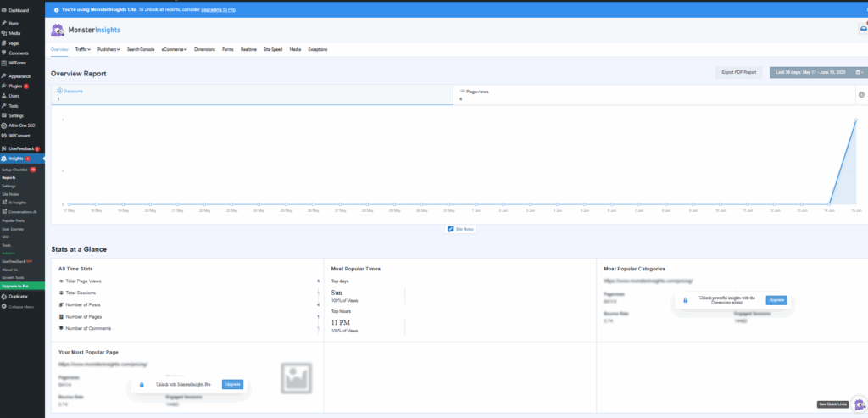Select the Pages icon in sidebar
Image resolution: width=868 pixels, height=418 pixels.
point(4,43)
